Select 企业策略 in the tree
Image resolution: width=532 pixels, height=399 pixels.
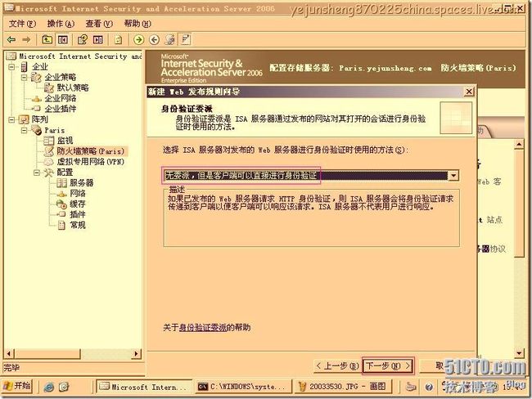61,78
